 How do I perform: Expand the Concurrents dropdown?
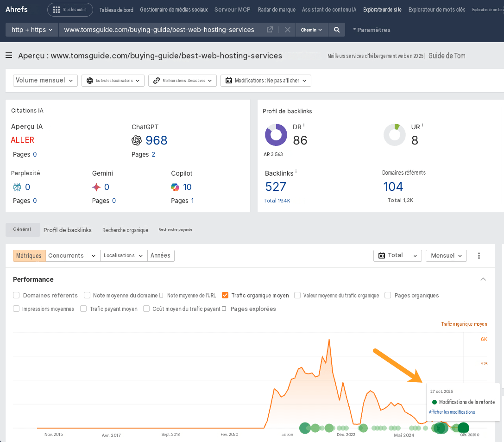click(73, 256)
